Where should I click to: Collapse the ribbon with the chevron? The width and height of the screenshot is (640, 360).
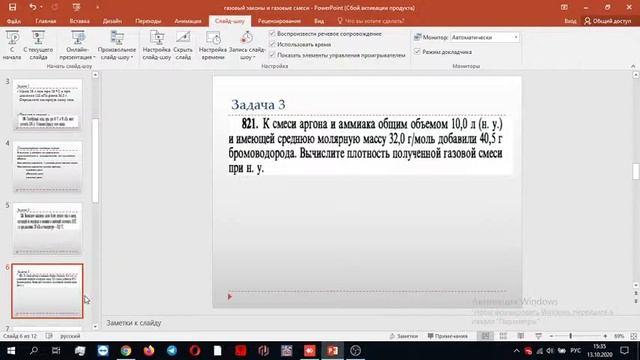633,66
